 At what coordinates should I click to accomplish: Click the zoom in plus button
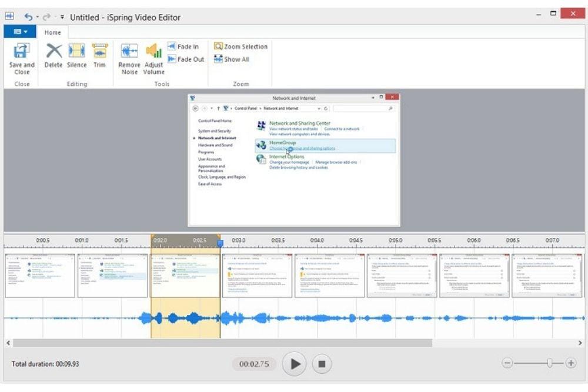[571, 363]
